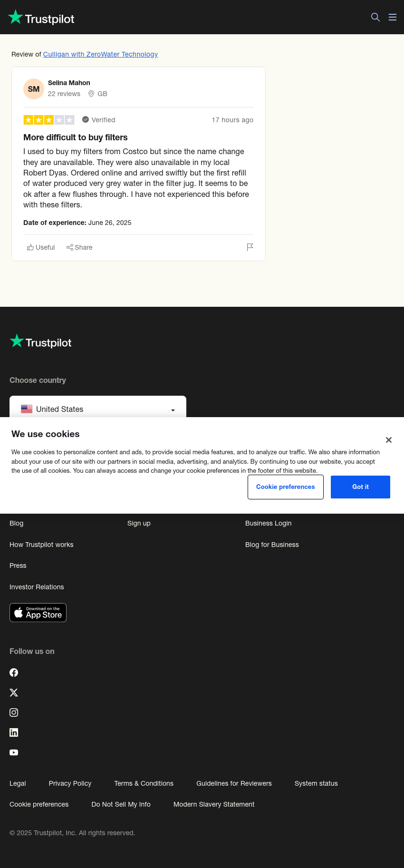Open the United States country dropdown
The height and width of the screenshot is (868, 404).
pyautogui.click(x=98, y=407)
